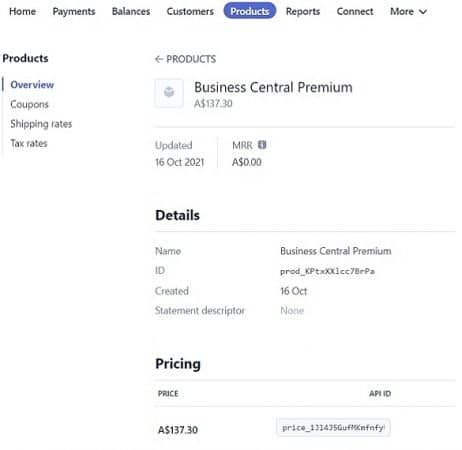This screenshot has height=450, width=462.
Task: Open the A$137.30 price row
Action: 305,428
